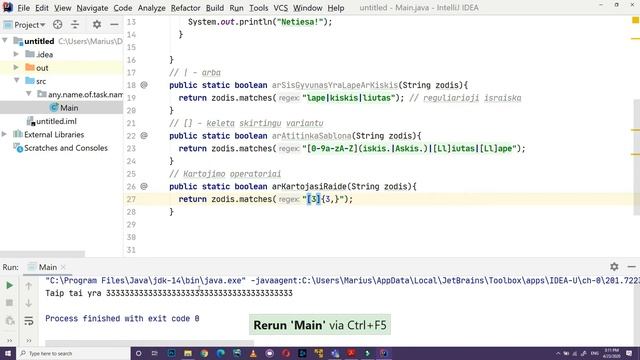Click the console horizontal scrollbar
640x360 pixels.
149,342
